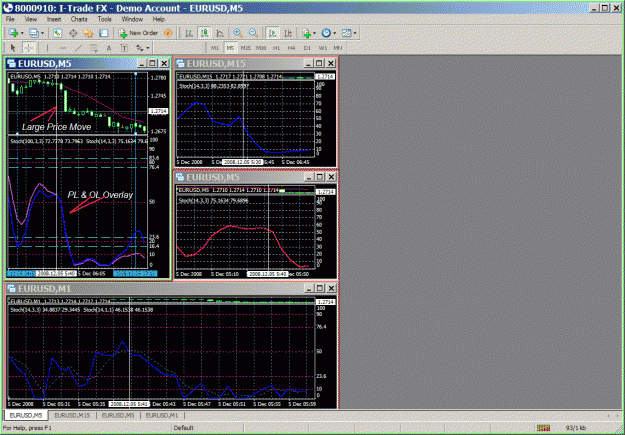Viewport: 625px width, 435px height.
Task: Switch to Line Chart type
Action: point(220,33)
